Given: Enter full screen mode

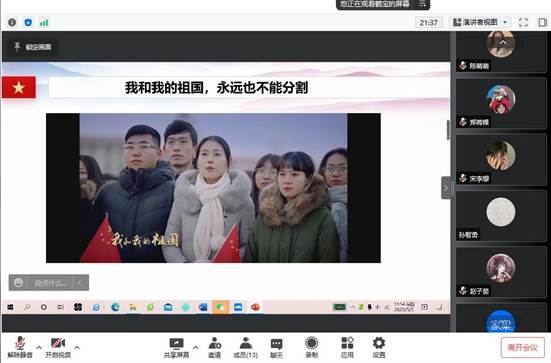Looking at the screenshot, I should point(523,22).
